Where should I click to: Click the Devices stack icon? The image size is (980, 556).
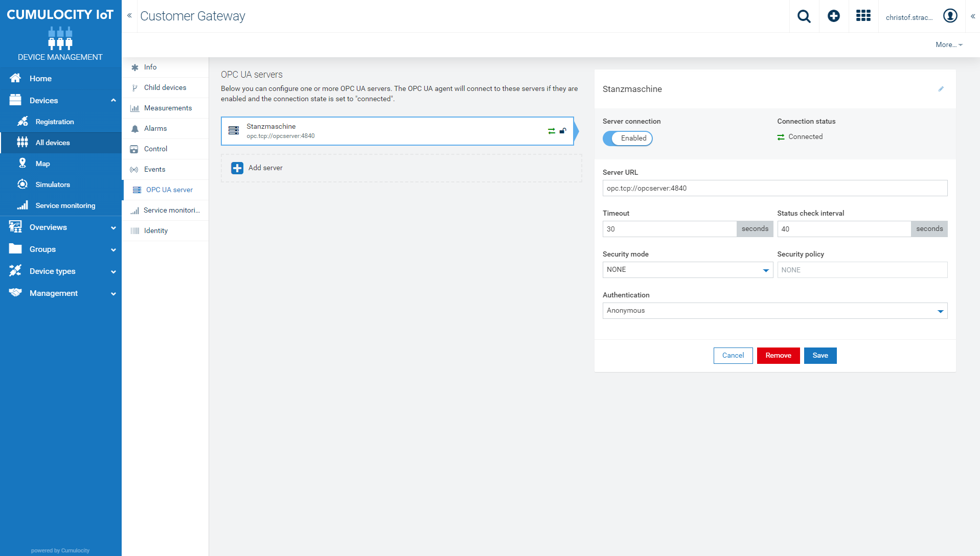tap(15, 100)
